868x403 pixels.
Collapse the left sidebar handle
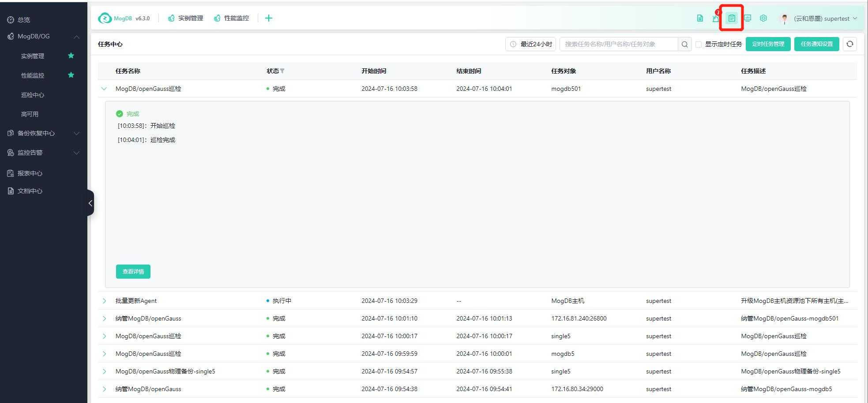90,203
